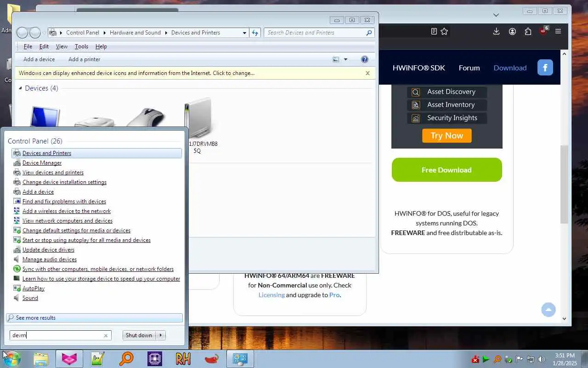588x368 pixels.
Task: Open the Tools menu
Action: tap(81, 46)
